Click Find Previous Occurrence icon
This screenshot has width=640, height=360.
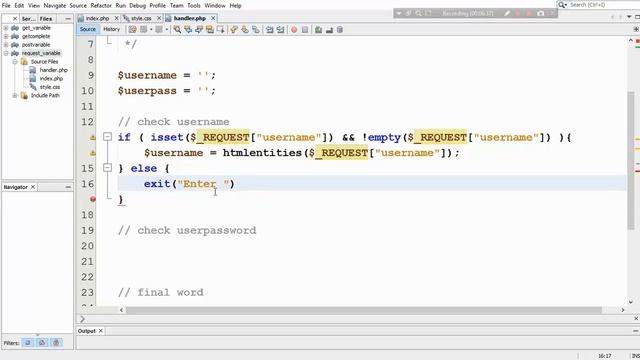point(188,30)
